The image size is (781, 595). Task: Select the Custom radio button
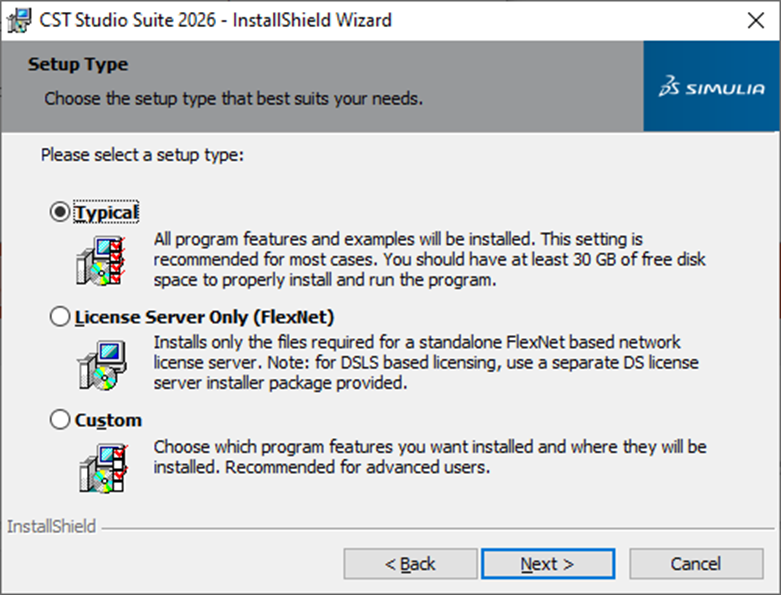(60, 420)
